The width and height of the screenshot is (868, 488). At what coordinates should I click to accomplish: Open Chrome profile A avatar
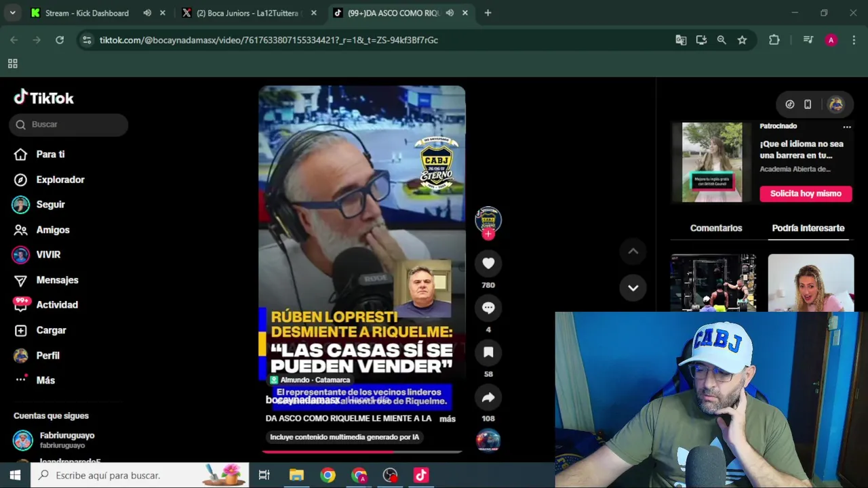point(831,40)
